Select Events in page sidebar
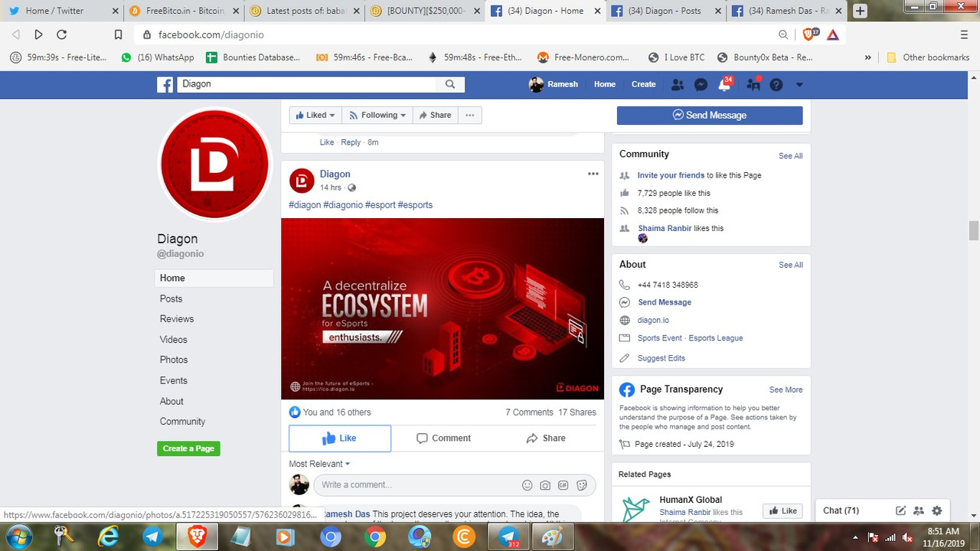 tap(174, 380)
